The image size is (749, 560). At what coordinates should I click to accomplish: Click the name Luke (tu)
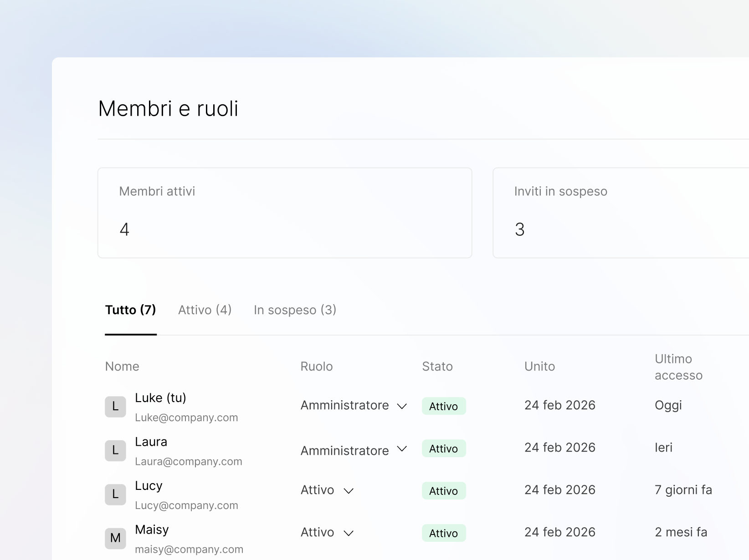tap(161, 398)
